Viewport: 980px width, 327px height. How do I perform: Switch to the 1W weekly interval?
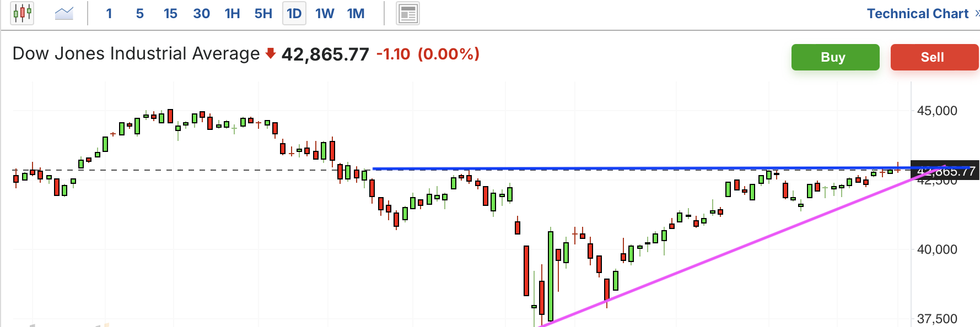(x=325, y=13)
